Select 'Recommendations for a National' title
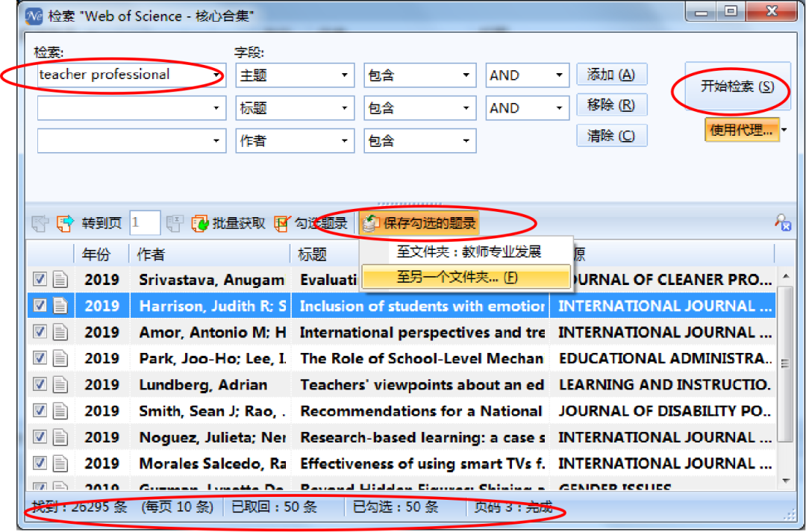This screenshot has height=532, width=806. click(x=421, y=410)
